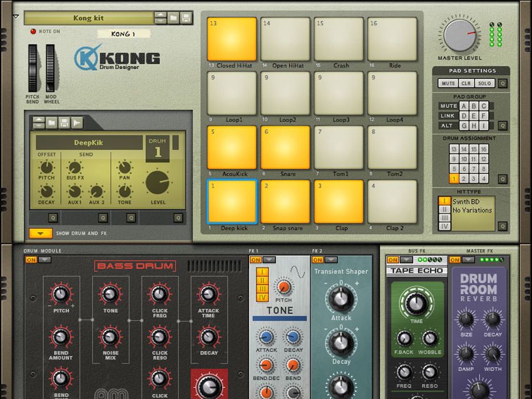Click the Mod Wheel
The width and height of the screenshot is (532, 399).
50,68
